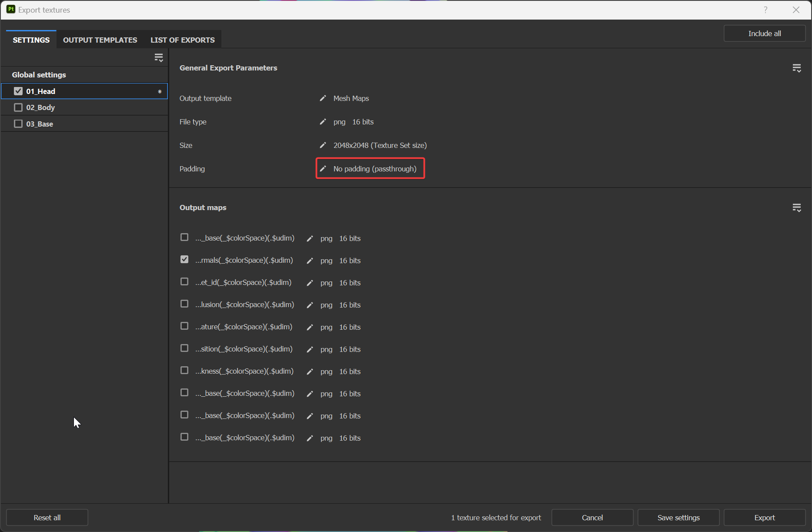
Task: Uncheck the 01_Head texture set
Action: click(18, 91)
